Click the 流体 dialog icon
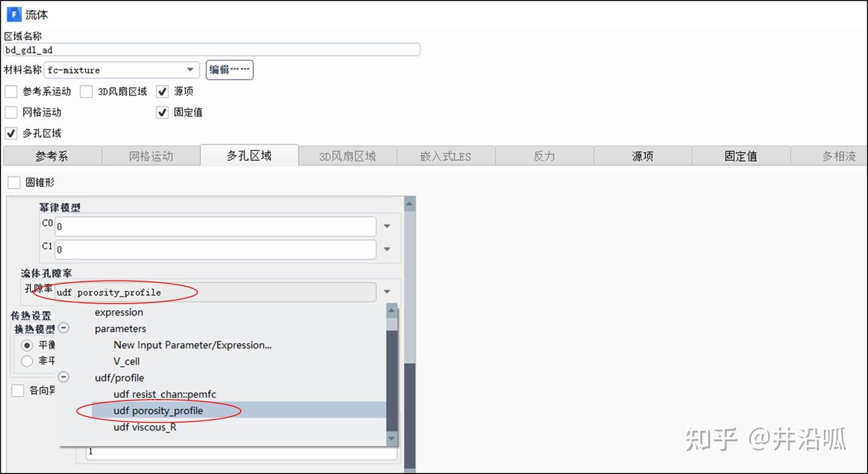868x474 pixels. [x=13, y=14]
